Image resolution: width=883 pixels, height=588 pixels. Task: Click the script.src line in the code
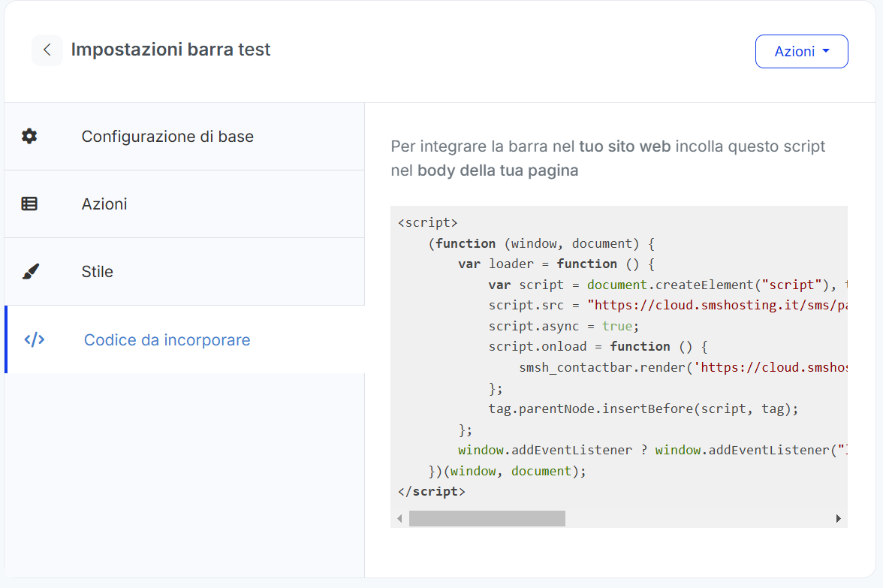pyautogui.click(x=661, y=306)
